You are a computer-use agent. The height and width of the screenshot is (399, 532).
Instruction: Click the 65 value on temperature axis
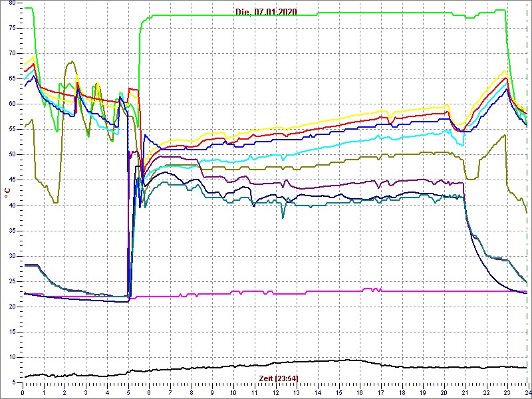12,78
